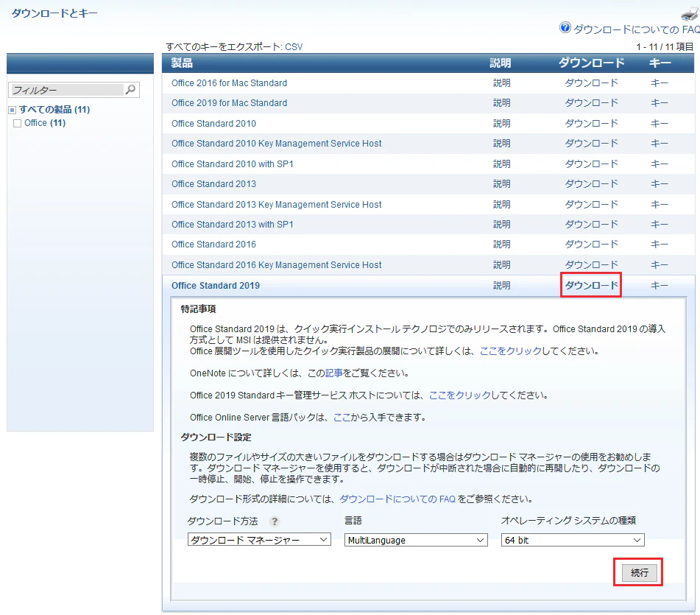Viewport: 700px width, 615px height.
Task: Open Office Standard 2016 Key Management Service Host
Action: click(276, 265)
